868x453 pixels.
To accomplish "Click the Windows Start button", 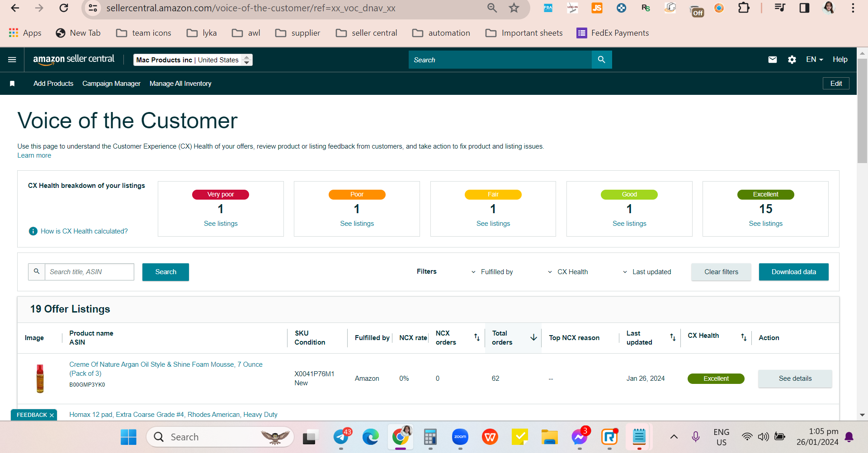I will (128, 437).
